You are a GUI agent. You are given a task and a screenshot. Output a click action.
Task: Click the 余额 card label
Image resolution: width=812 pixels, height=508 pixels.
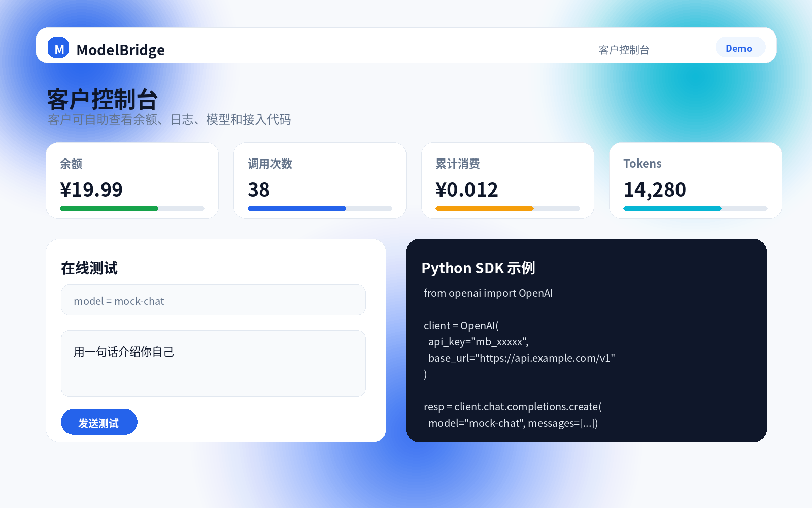(71, 164)
